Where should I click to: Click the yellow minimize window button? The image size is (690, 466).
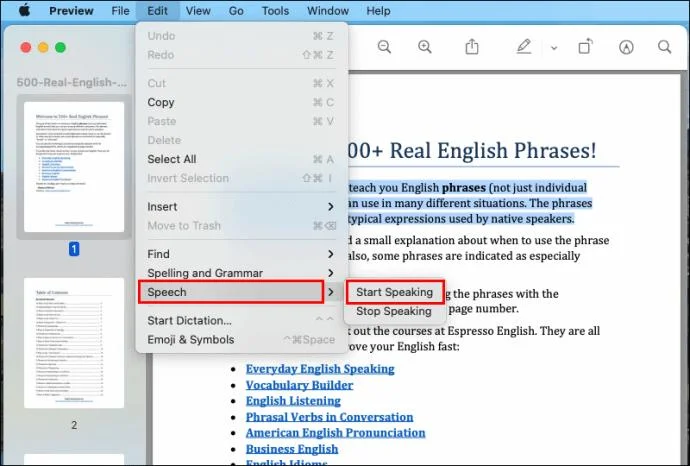[x=43, y=48]
